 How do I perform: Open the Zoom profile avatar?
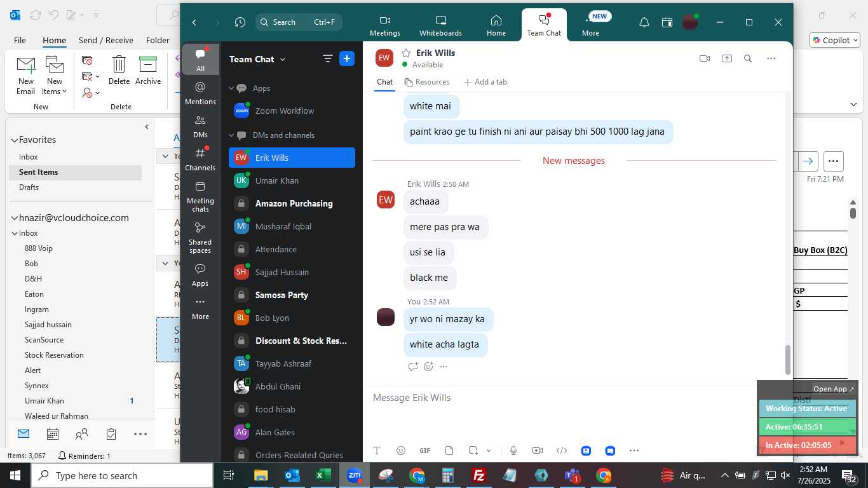tap(690, 22)
